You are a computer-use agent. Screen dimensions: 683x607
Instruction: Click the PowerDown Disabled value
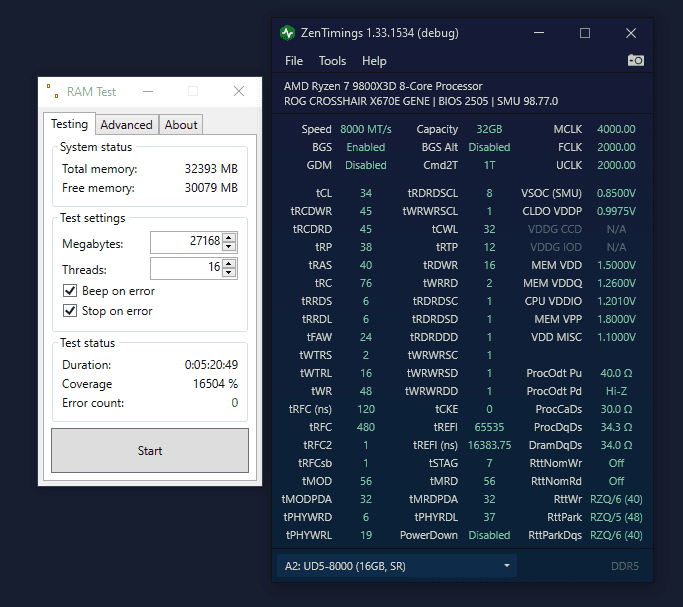click(489, 535)
